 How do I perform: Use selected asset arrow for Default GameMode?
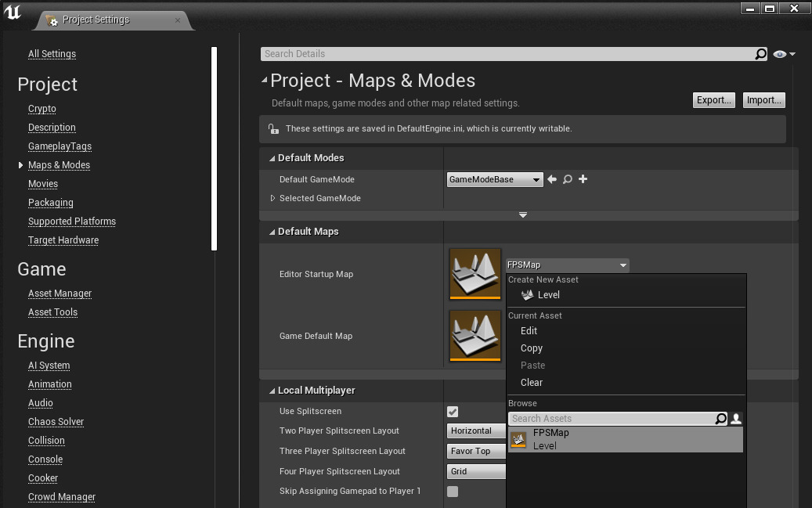pyautogui.click(x=552, y=179)
